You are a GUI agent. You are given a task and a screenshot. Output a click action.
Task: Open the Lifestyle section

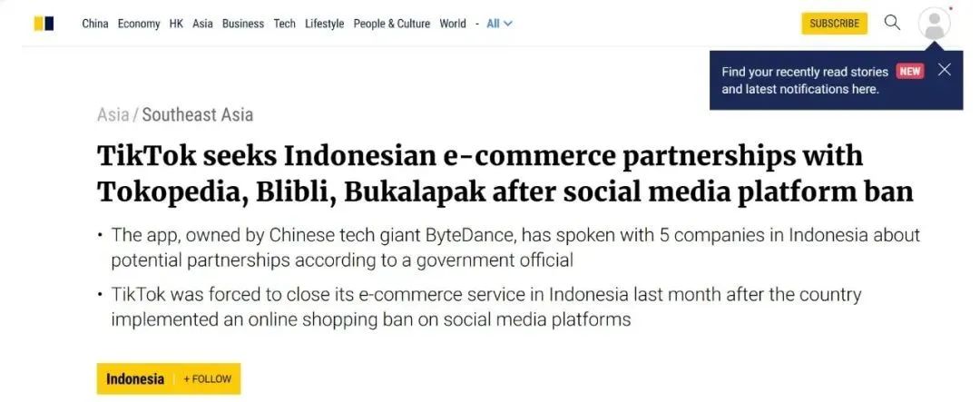[x=324, y=24]
